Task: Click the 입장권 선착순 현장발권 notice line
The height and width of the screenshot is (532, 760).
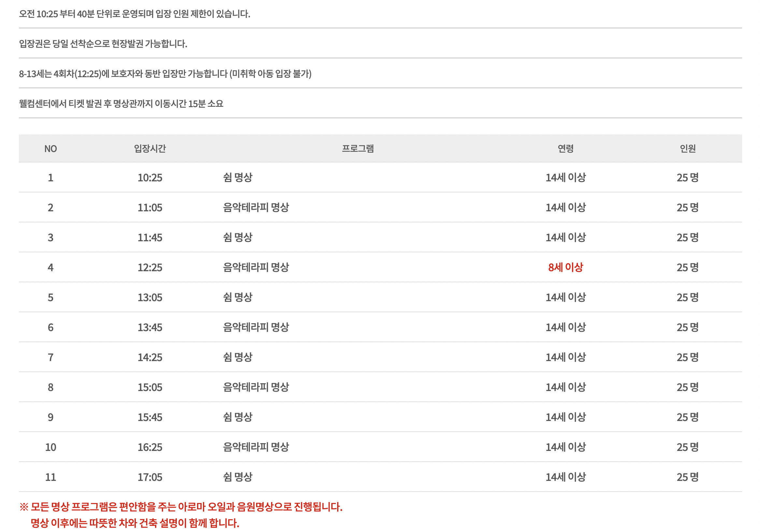Action: click(x=103, y=44)
